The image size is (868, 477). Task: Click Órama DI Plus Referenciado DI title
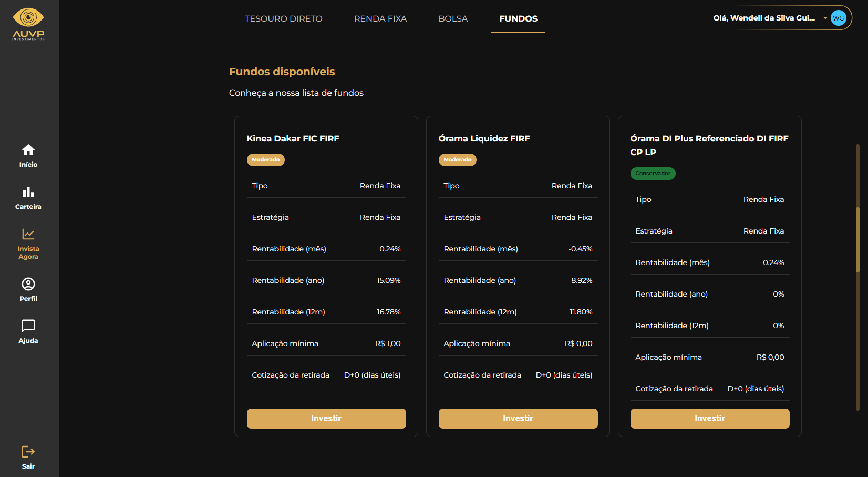[709, 145]
